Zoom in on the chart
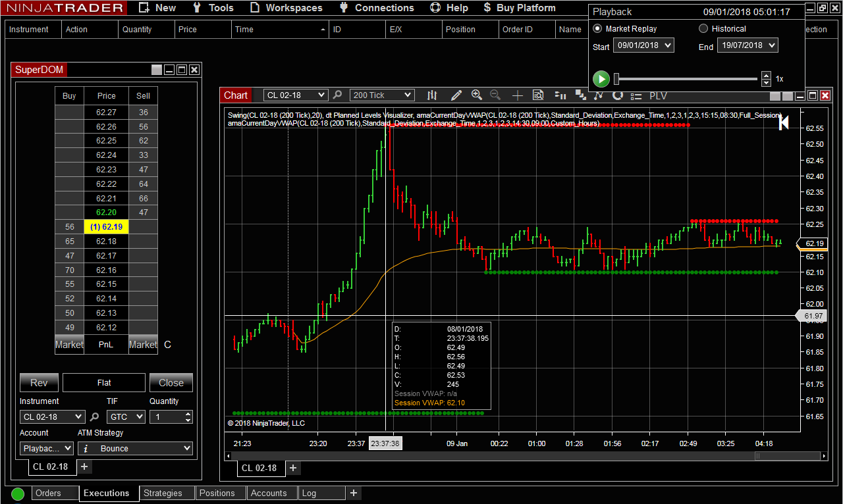843x504 pixels. [x=477, y=95]
